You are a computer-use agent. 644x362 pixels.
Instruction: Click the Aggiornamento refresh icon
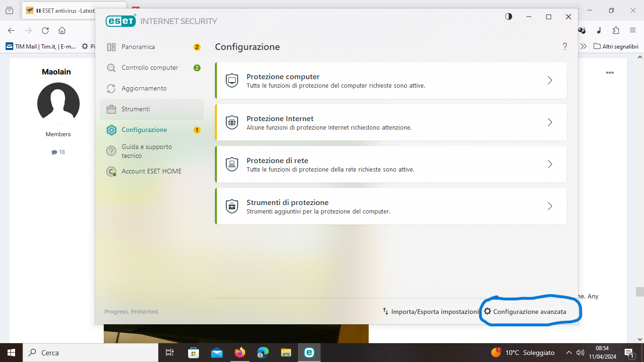pyautogui.click(x=111, y=89)
